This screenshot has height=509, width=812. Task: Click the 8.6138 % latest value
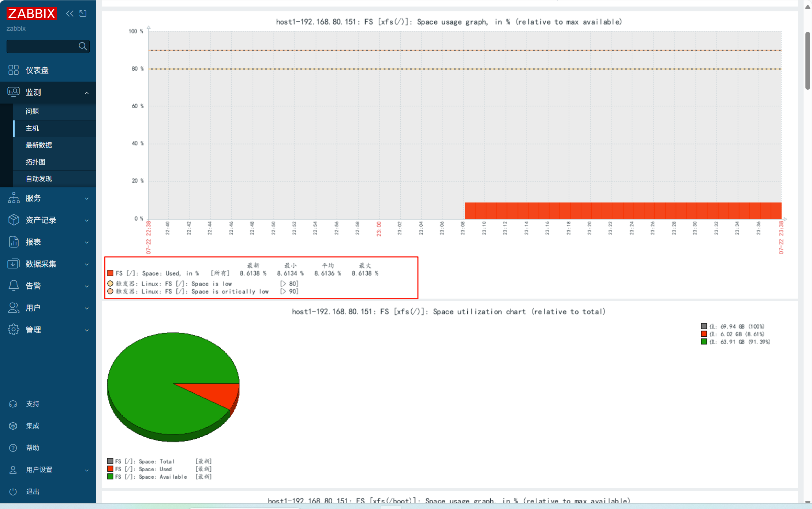[253, 273]
